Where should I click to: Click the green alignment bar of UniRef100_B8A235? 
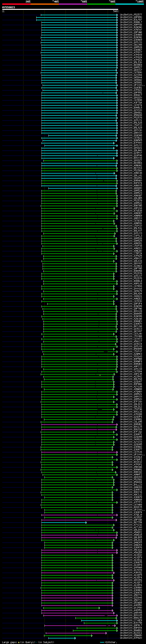[96, 618]
